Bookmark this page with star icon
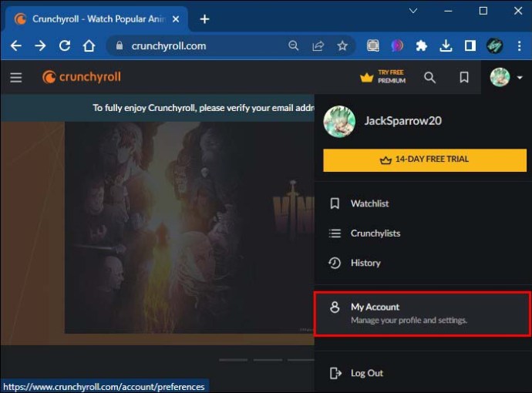Image resolution: width=532 pixels, height=393 pixels. 342,45
